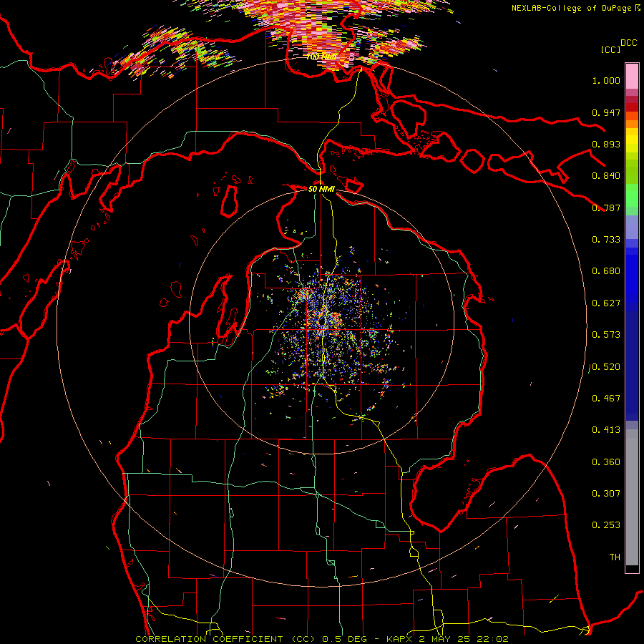Select the 0.253 scale value
644x644 pixels.
(x=606, y=525)
